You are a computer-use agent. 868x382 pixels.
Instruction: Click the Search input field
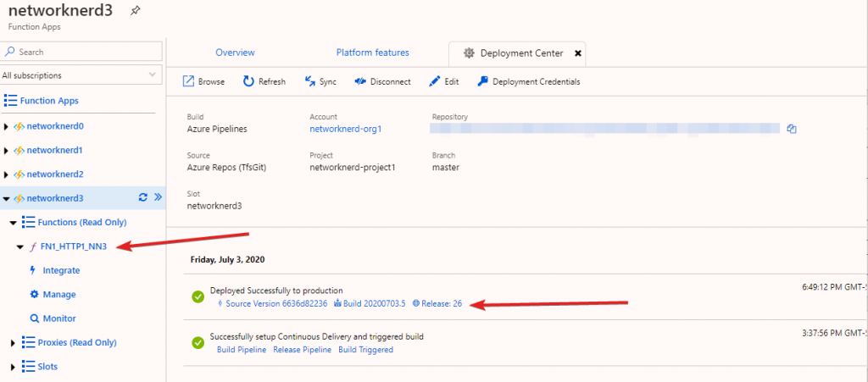[81, 52]
